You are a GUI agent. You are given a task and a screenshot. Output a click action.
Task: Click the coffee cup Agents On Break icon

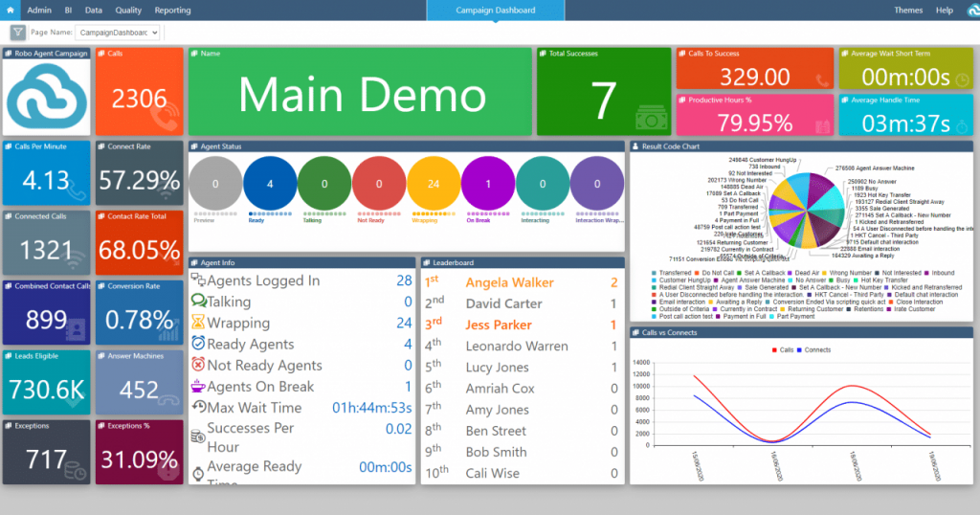[x=198, y=386]
